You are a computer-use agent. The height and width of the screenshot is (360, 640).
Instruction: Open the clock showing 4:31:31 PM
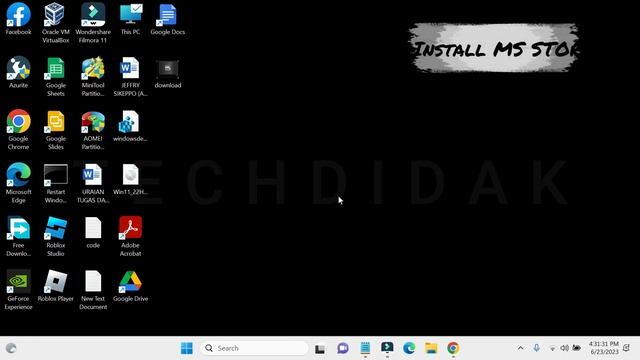click(604, 348)
